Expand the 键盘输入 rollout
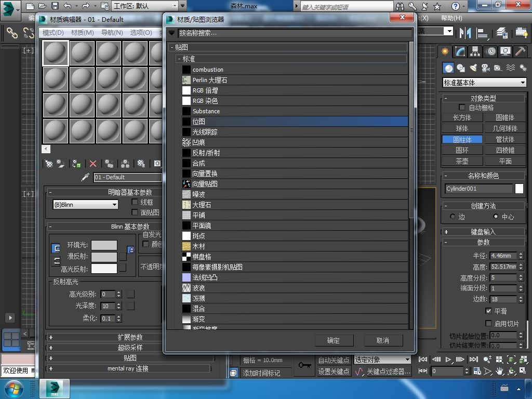532x399 pixels. (x=483, y=232)
